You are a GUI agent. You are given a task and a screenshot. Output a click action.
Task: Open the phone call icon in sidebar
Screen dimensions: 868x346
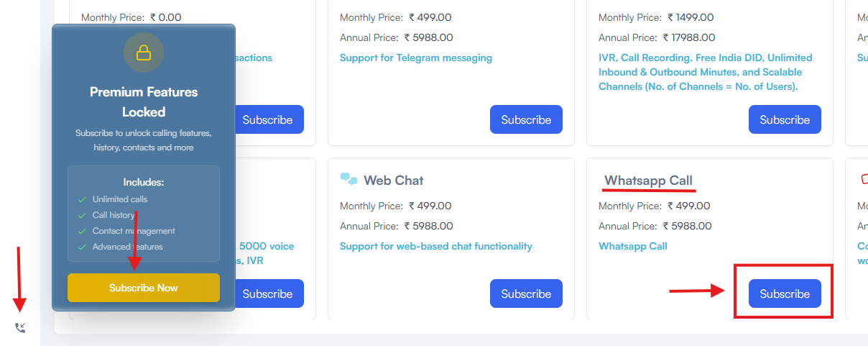point(20,328)
